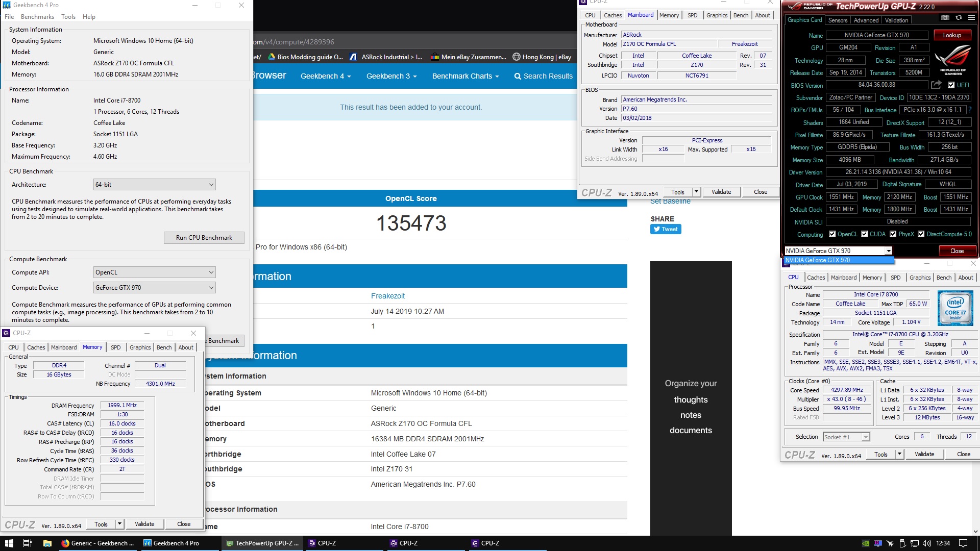The height and width of the screenshot is (551, 980).
Task: Open the Compute Device GeForce GTX 970 dropdown
Action: point(154,288)
